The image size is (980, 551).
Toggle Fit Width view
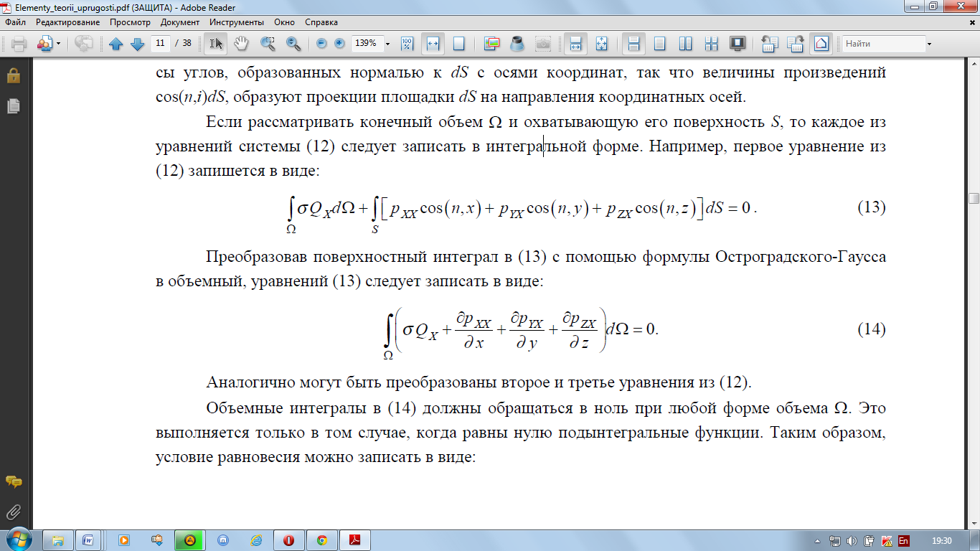click(433, 44)
